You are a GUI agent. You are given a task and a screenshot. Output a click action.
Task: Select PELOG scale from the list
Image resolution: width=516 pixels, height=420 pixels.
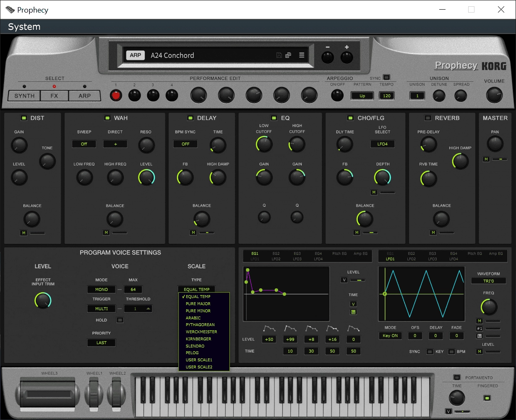pos(204,353)
